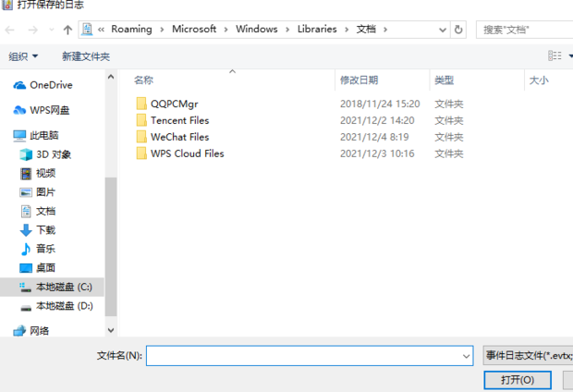
Task: Click navigation pane scroll up arrow
Action: click(x=111, y=77)
